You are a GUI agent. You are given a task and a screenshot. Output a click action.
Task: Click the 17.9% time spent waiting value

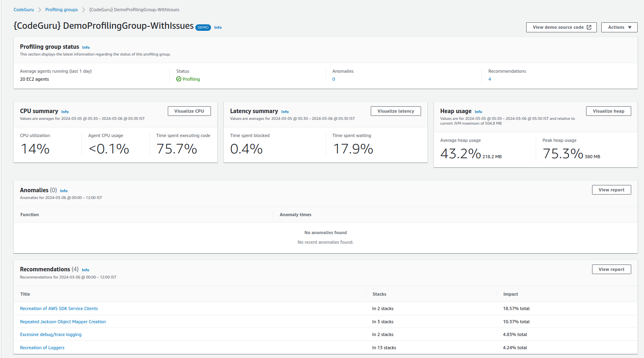point(353,149)
